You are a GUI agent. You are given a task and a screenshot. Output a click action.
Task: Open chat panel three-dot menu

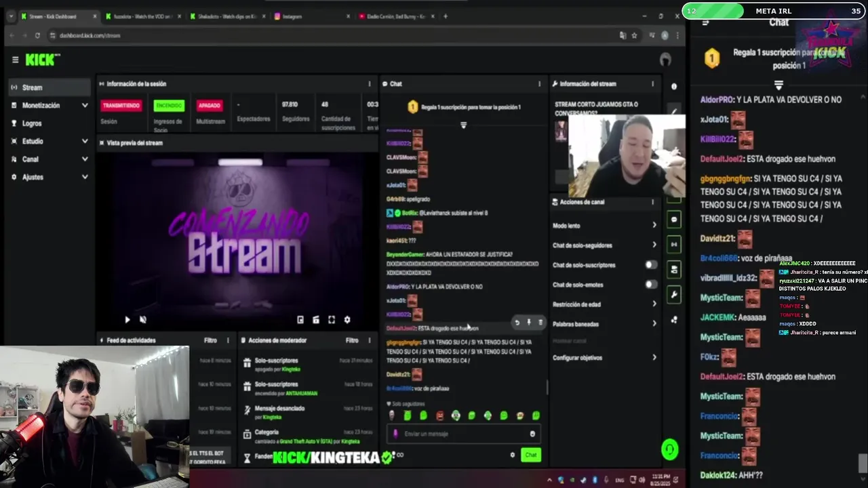[x=540, y=84]
